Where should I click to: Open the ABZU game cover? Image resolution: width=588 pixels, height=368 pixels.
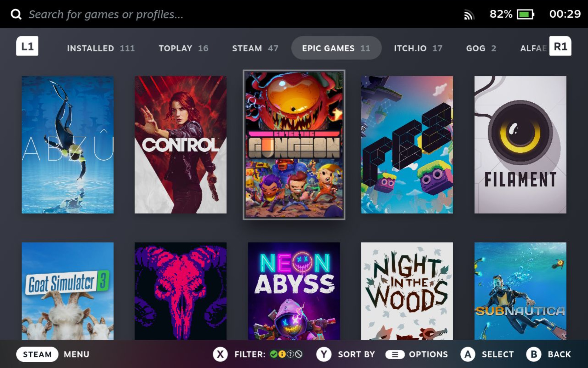point(67,145)
